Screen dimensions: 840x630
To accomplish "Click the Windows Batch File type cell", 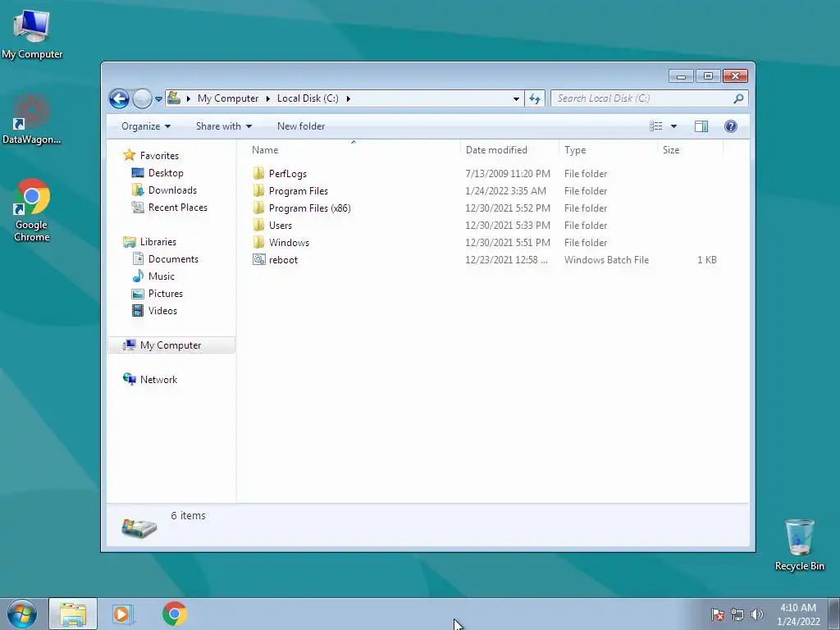I will (x=606, y=260).
